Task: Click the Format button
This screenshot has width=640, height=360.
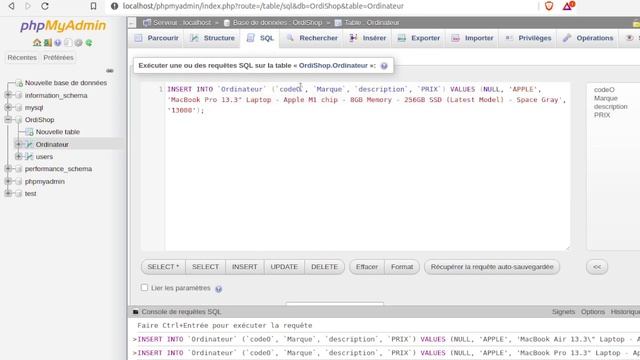Action: [x=402, y=267]
